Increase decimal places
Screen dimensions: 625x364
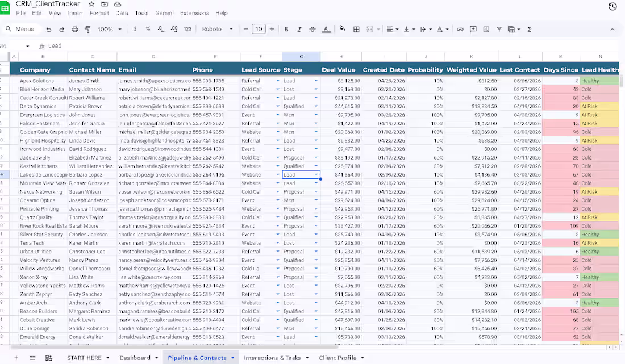click(x=174, y=29)
